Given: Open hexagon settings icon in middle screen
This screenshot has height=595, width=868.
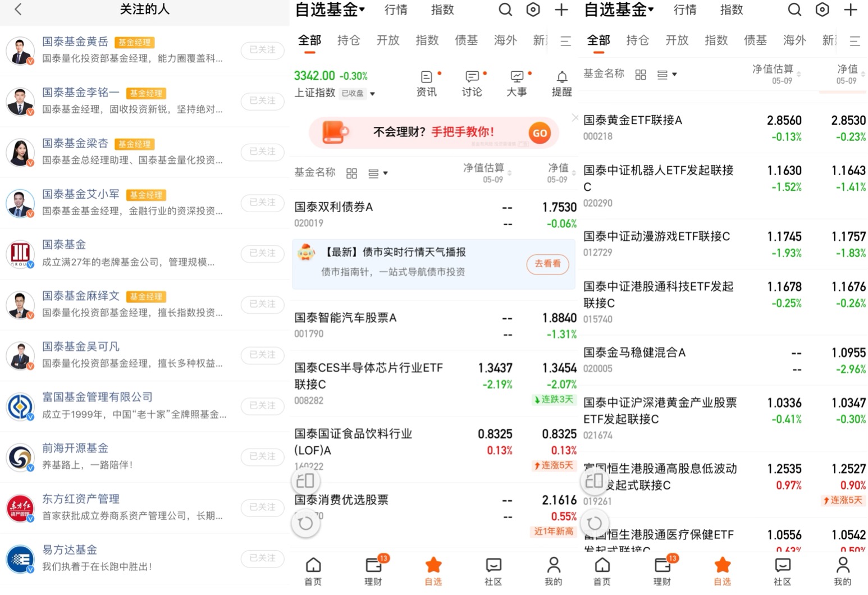Looking at the screenshot, I should coord(533,10).
